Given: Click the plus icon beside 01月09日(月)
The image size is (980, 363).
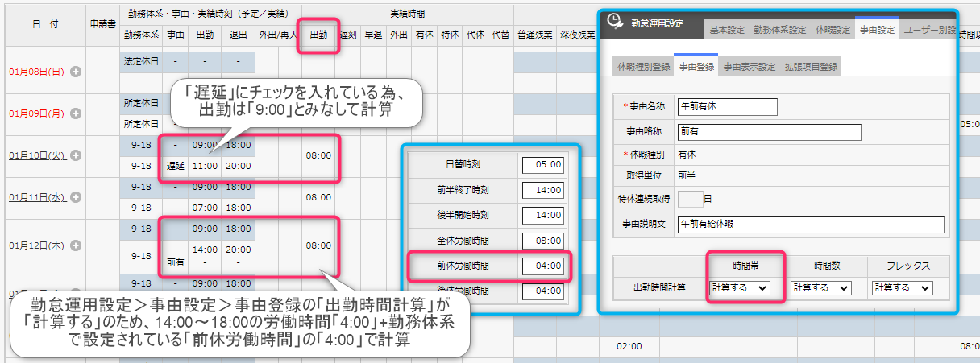Looking at the screenshot, I should coord(77,113).
